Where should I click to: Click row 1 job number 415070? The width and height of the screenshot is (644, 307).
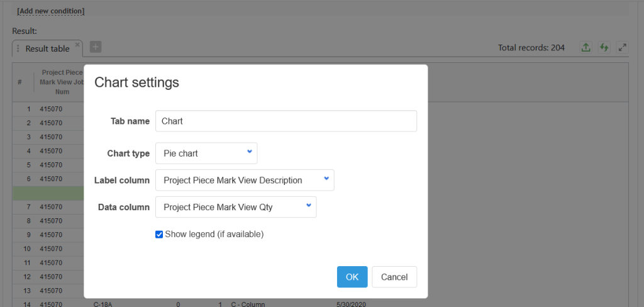point(51,109)
